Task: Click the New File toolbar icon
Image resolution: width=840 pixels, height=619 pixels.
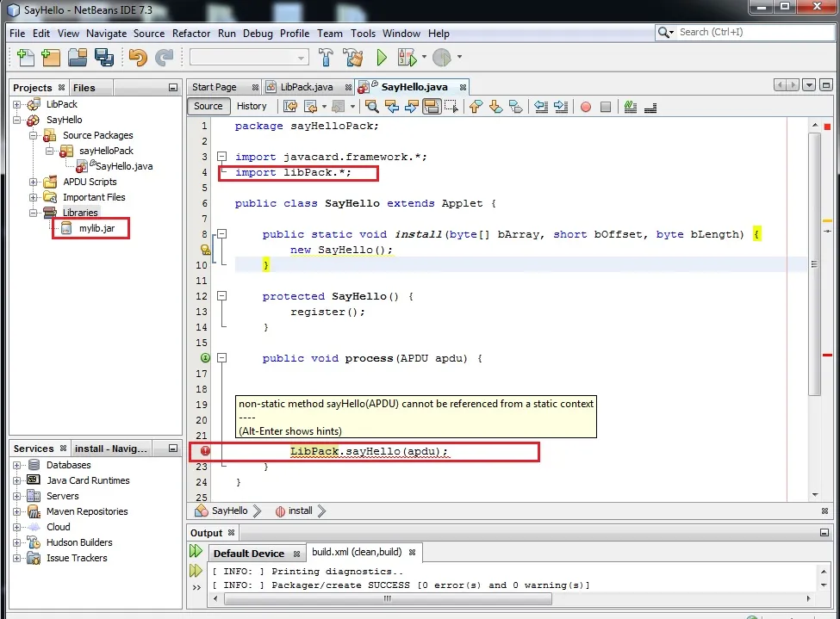Action: click(25, 58)
